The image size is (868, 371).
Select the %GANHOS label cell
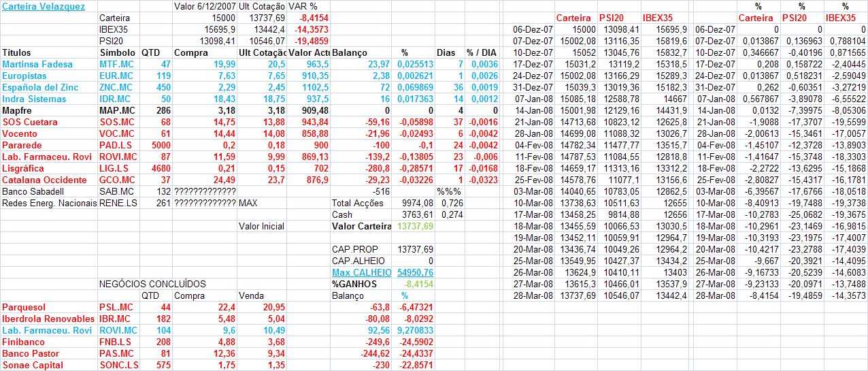point(354,284)
